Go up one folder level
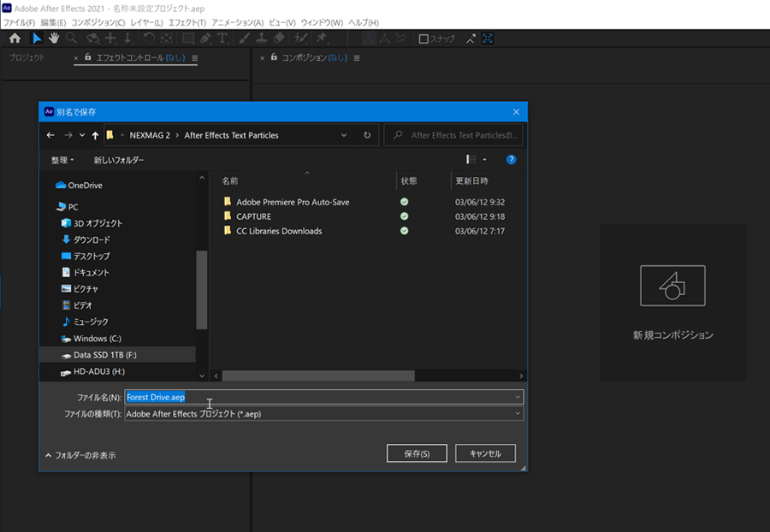This screenshot has height=532, width=770. (95, 135)
